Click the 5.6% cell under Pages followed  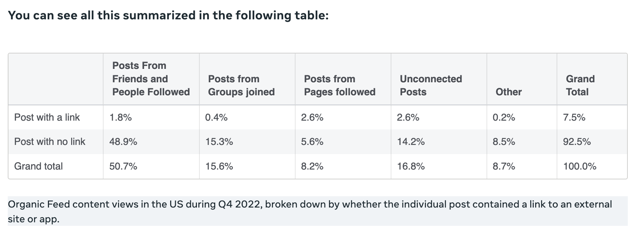coord(312,142)
